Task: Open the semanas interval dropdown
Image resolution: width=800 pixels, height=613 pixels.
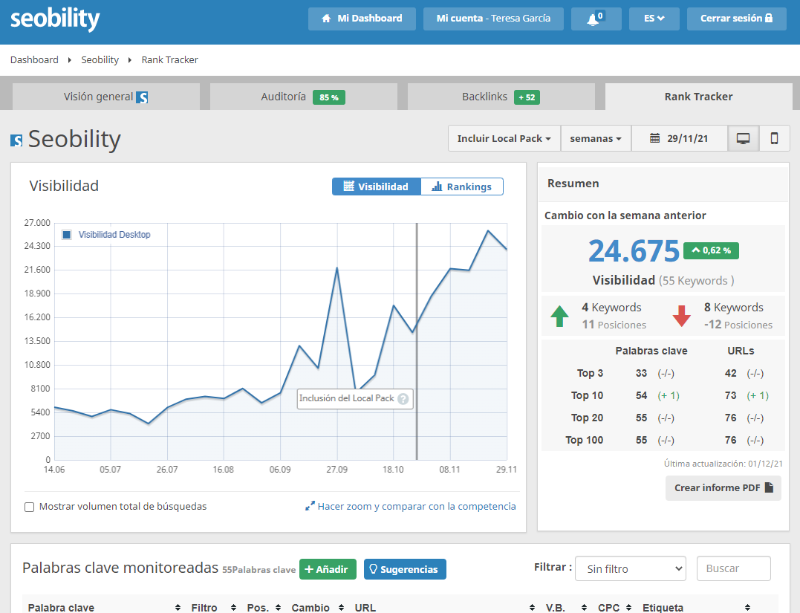Action: tap(596, 138)
